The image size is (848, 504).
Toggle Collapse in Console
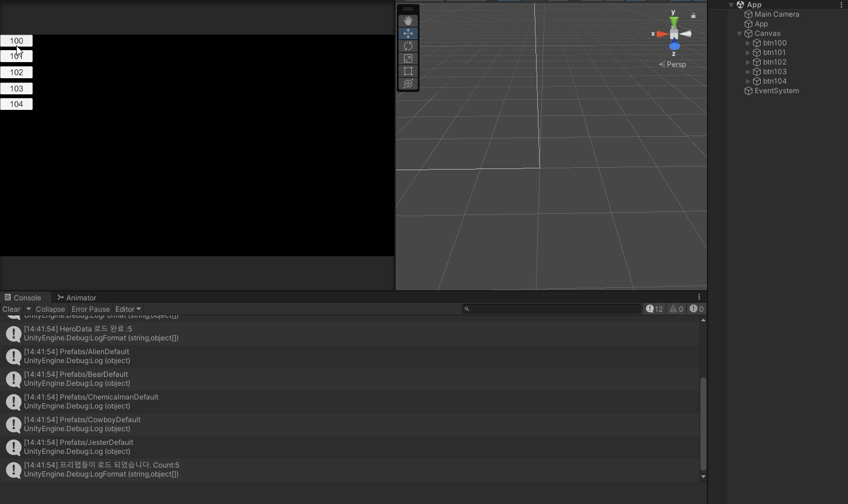(x=50, y=309)
